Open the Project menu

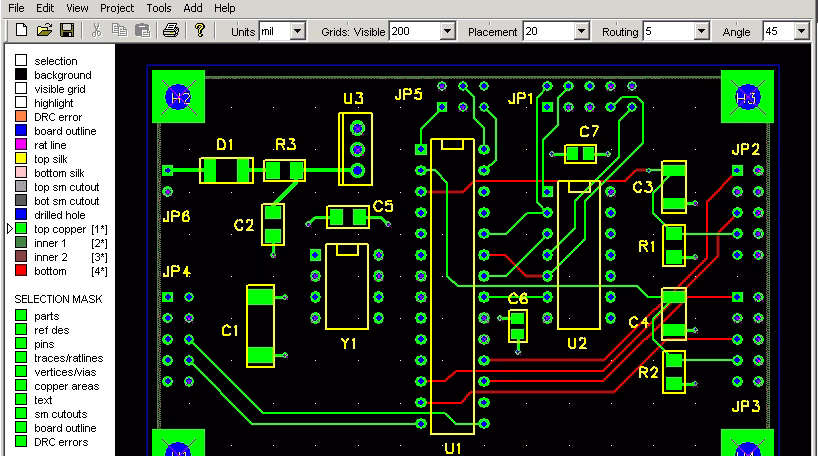(x=117, y=8)
